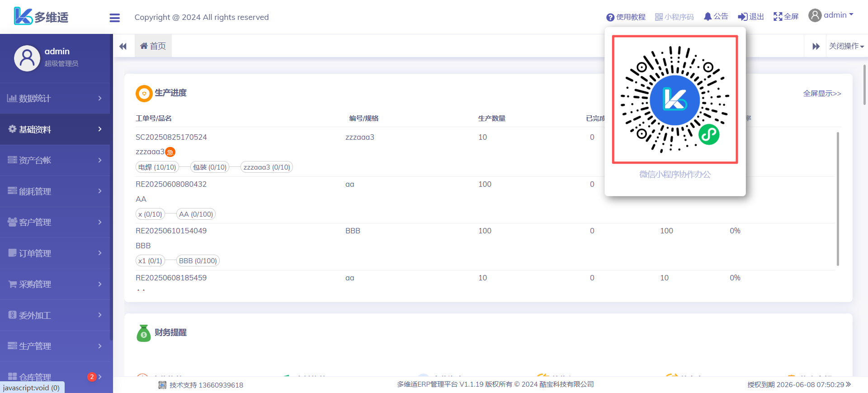868x393 pixels.
Task: Click the 多维适 logo
Action: tap(41, 17)
